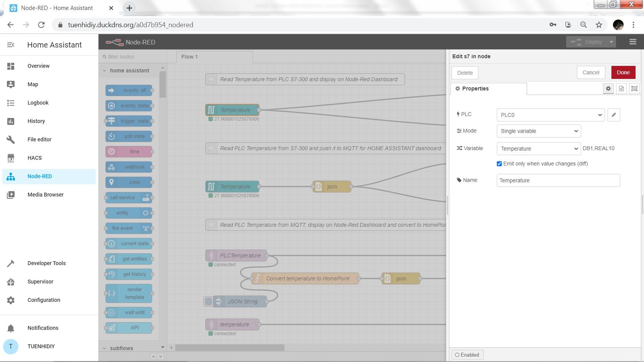Open node settings gear icon in Properties
644x362 pixels.
click(608, 88)
